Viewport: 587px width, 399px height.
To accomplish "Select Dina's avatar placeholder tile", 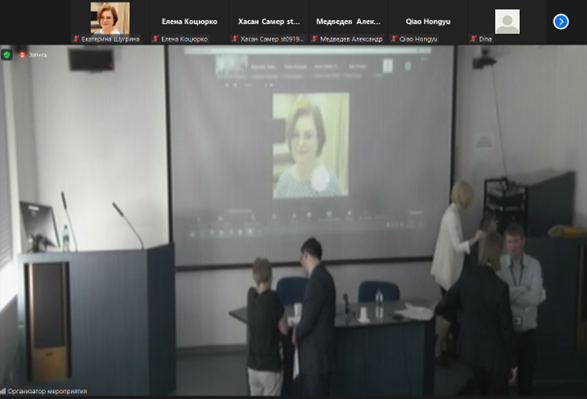I will (x=507, y=21).
